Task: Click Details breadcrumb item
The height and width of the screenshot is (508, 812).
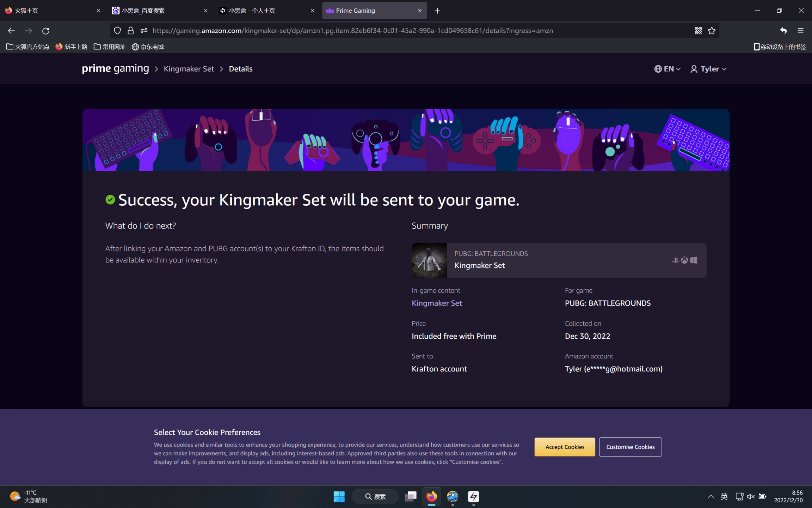Action: (x=241, y=69)
